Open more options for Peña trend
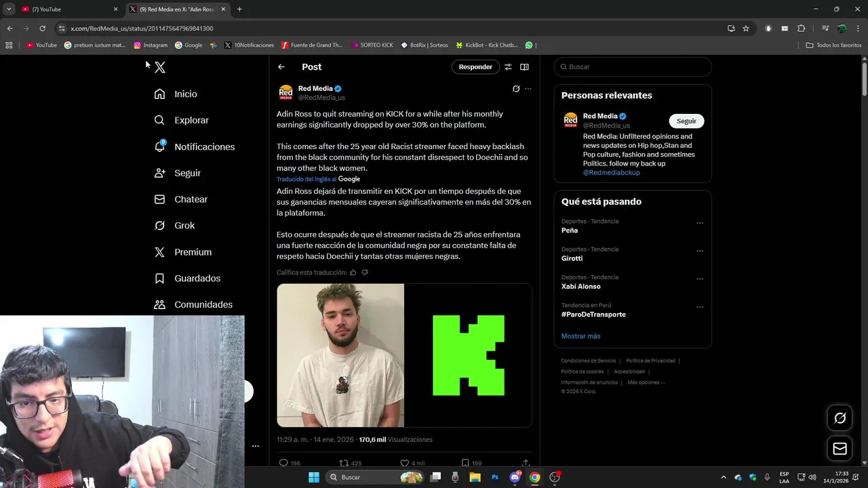Screen dimensions: 868x488 pyautogui.click(x=700, y=223)
